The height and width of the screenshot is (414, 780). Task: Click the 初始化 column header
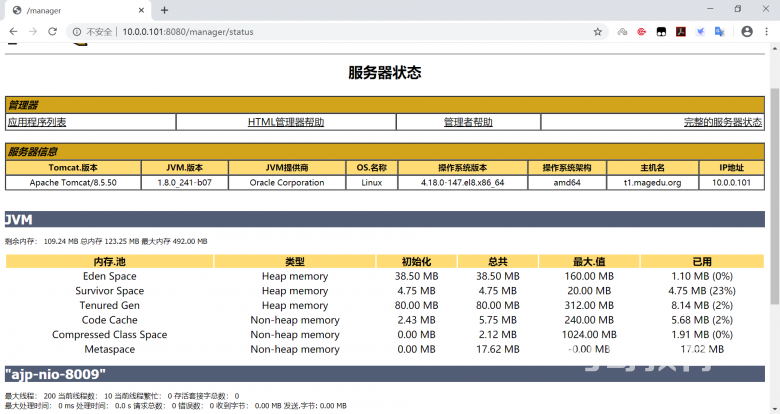(416, 261)
